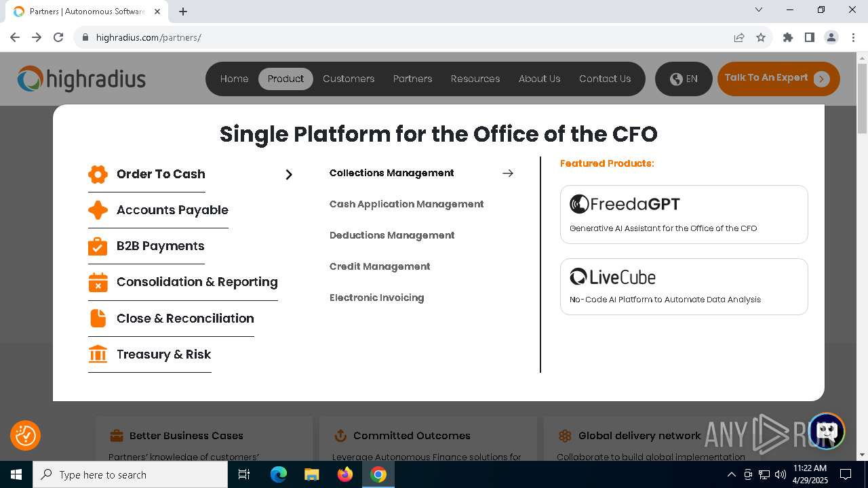Viewport: 868px width, 488px height.
Task: Click the Global delivery network icon
Action: [x=565, y=435]
